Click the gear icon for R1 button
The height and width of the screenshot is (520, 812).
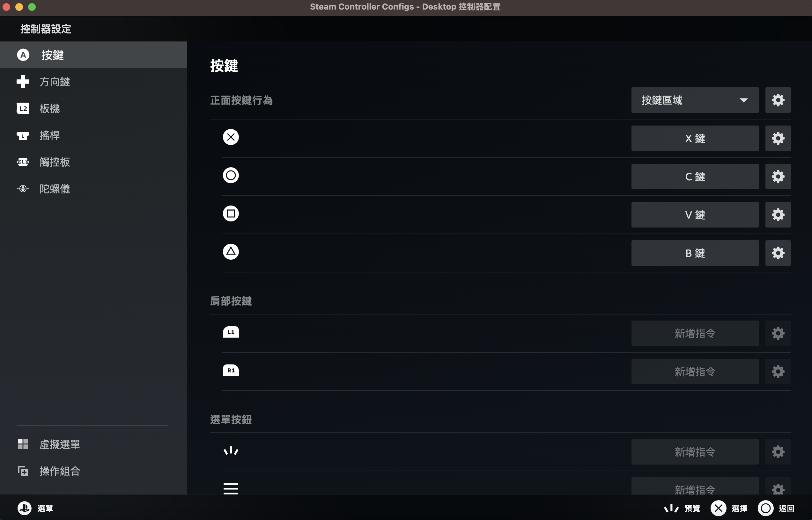pyautogui.click(x=778, y=372)
